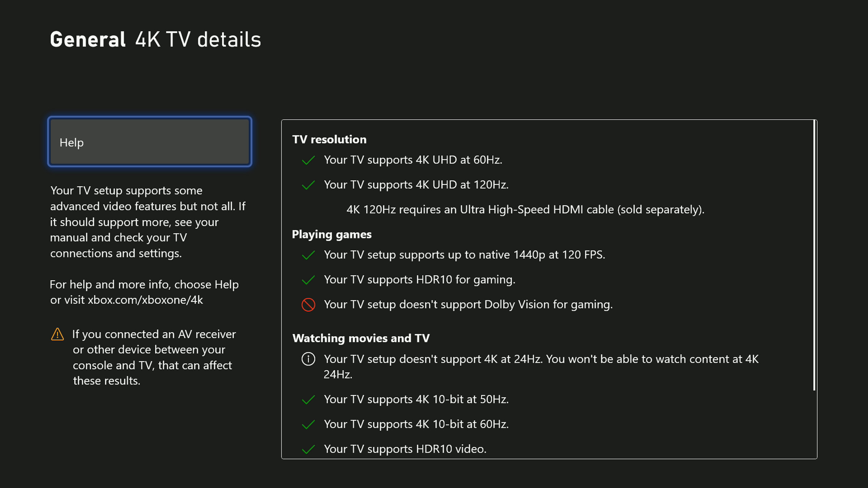The width and height of the screenshot is (868, 488).
Task: Open xbox.com/xboxone/4k from the description text
Action: pyautogui.click(x=145, y=300)
